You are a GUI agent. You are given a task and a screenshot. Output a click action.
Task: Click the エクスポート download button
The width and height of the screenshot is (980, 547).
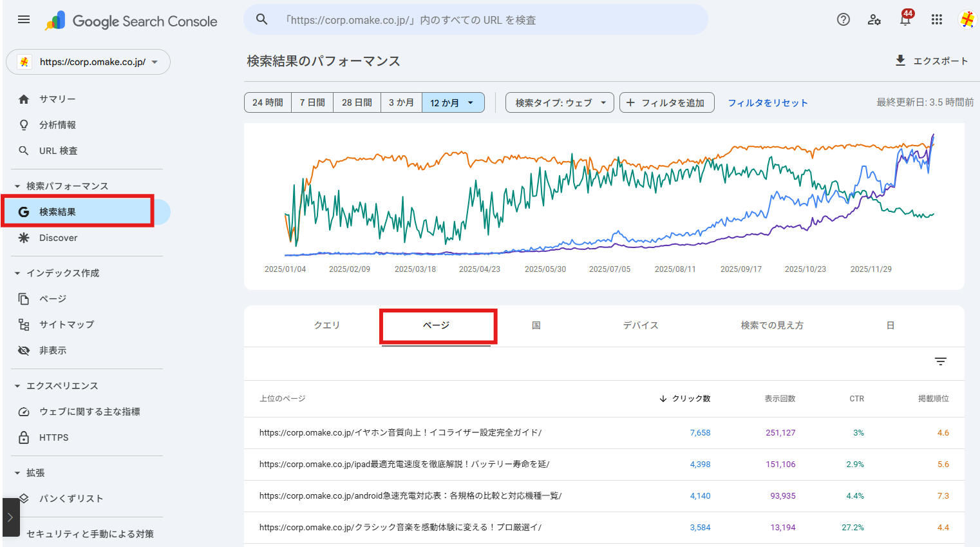coord(931,61)
